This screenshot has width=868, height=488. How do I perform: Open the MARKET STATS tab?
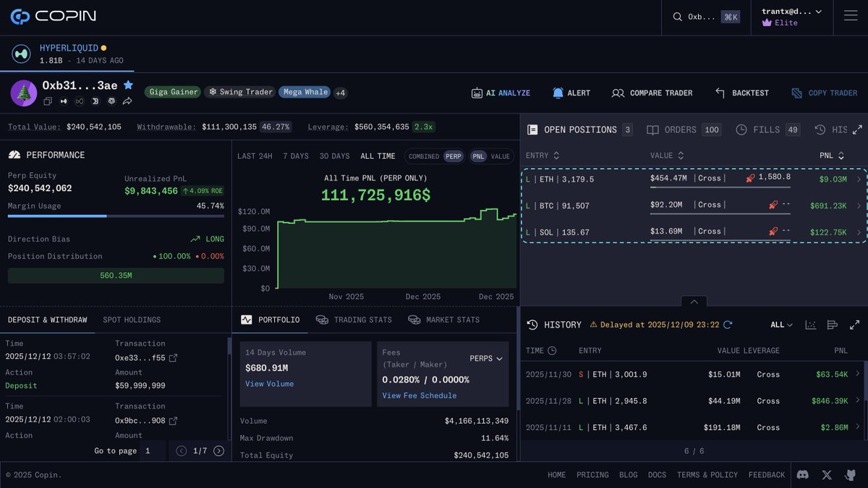pyautogui.click(x=444, y=320)
